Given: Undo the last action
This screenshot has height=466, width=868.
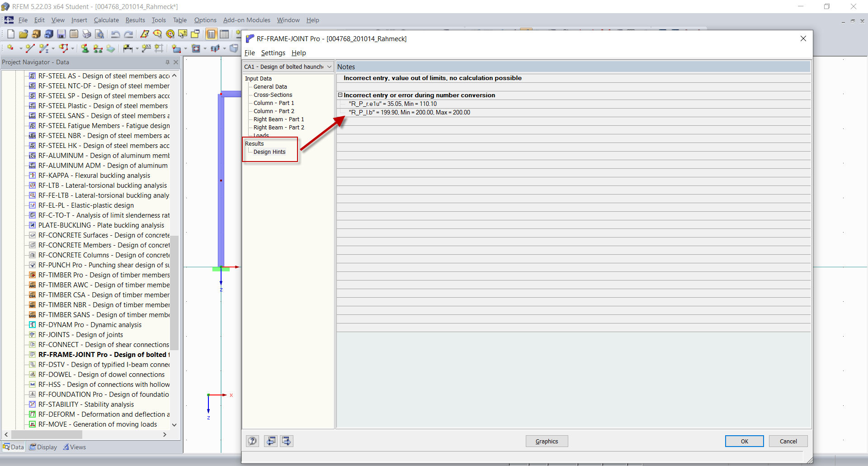Looking at the screenshot, I should click(116, 34).
